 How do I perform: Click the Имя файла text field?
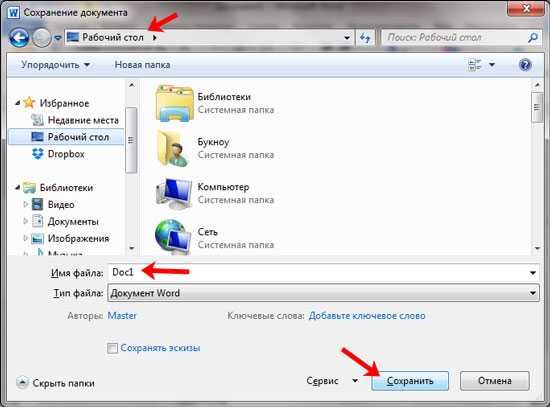click(x=323, y=273)
